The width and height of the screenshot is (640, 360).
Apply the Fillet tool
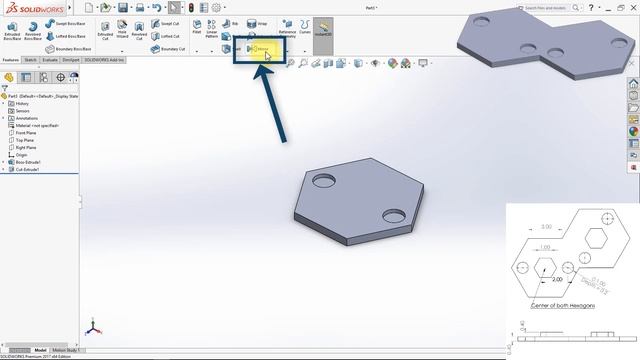click(197, 27)
